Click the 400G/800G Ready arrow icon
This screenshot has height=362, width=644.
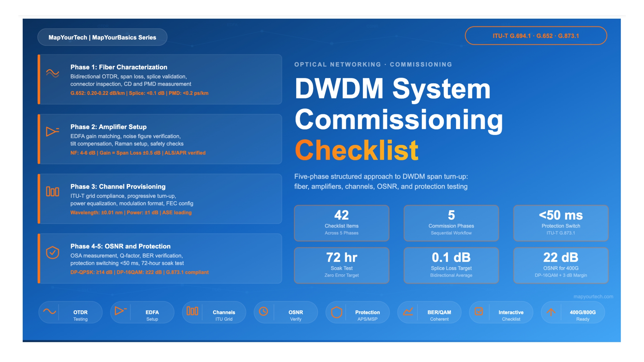(x=551, y=312)
